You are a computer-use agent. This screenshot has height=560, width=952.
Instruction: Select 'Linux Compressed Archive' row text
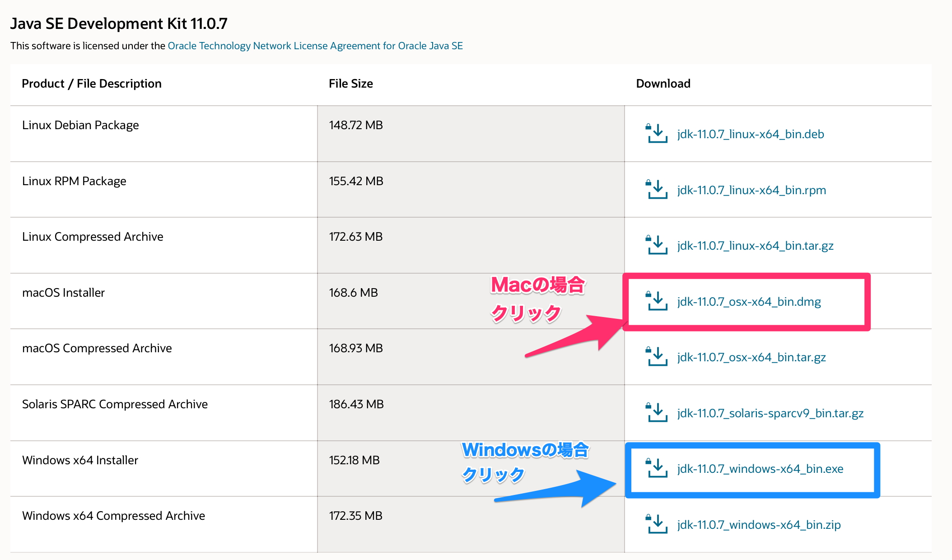(x=93, y=237)
